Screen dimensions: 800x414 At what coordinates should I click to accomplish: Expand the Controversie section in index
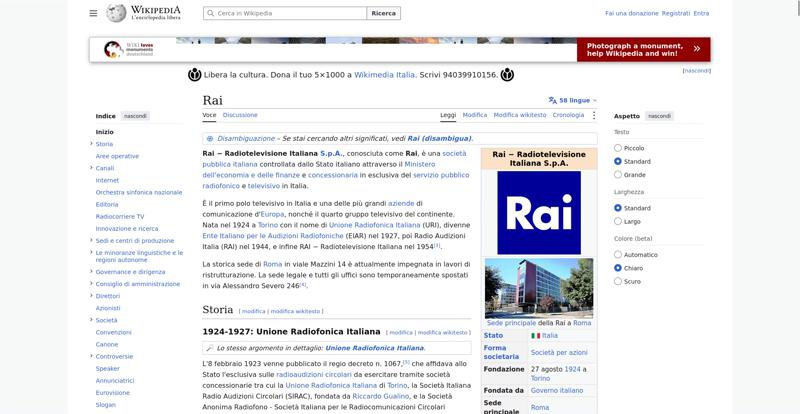tap(91, 356)
